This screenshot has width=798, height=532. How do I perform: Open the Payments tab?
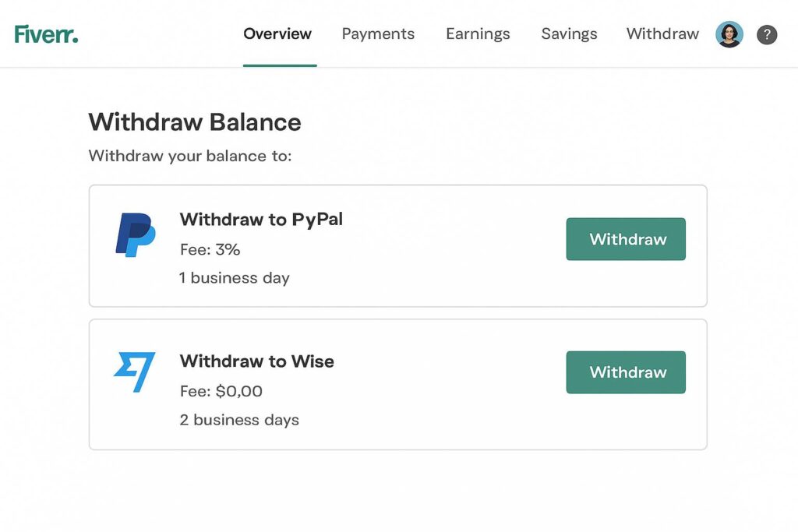pos(378,34)
